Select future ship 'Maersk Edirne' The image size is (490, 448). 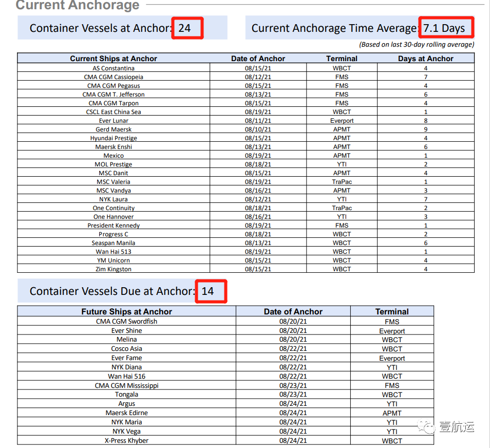(126, 413)
